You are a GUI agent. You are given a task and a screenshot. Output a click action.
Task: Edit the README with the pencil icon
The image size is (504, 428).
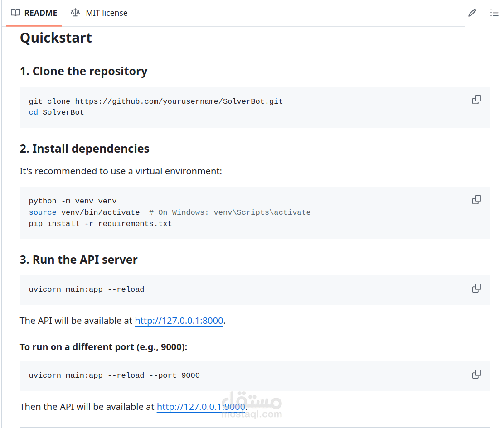472,13
